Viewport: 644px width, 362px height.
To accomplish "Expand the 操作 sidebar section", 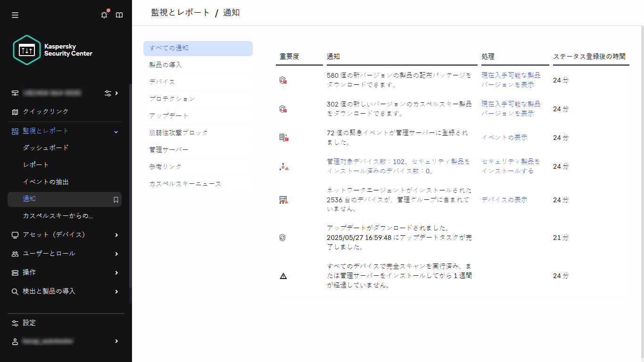I will point(116,272).
